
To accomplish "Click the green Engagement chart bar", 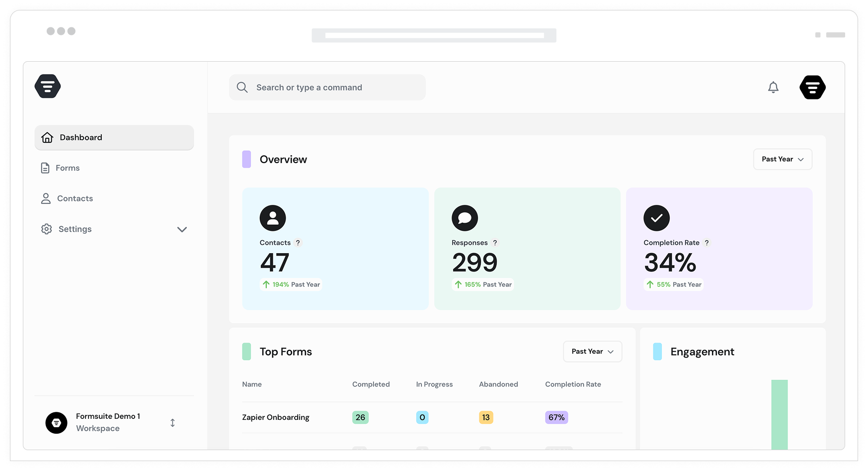I will 779,415.
